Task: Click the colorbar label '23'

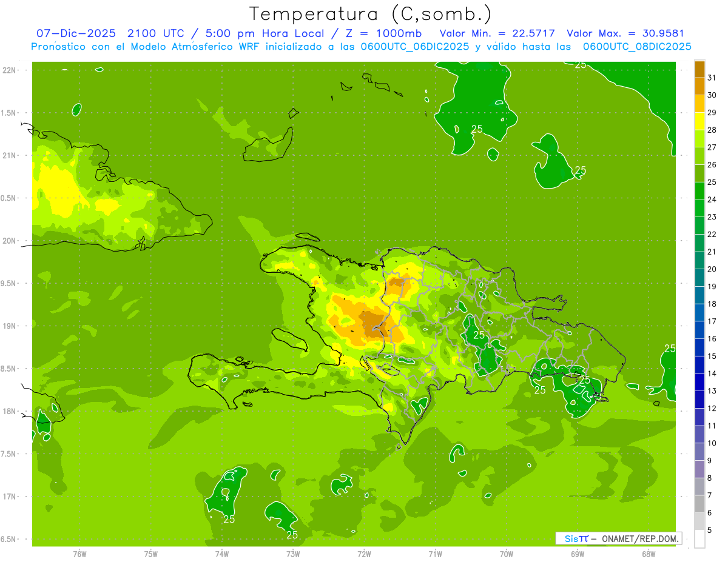Action: (712, 217)
